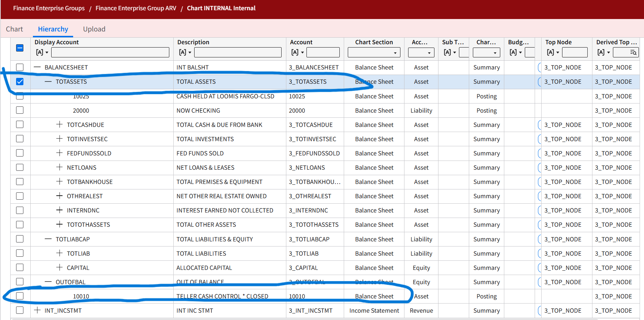Collapse the TOTLIABCAP node
644x320 pixels.
tap(48, 239)
